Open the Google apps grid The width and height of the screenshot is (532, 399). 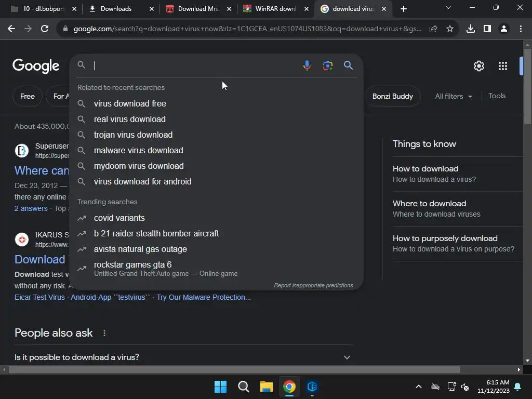[x=503, y=66]
